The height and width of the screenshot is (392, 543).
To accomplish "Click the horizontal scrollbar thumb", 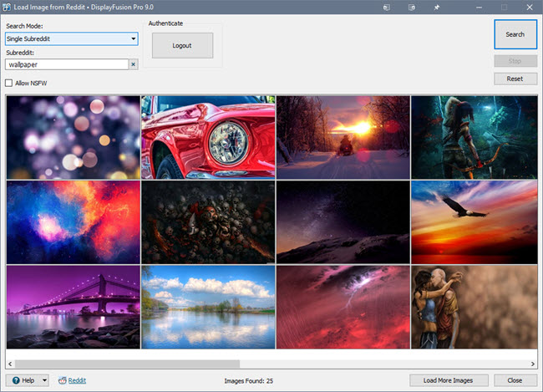I will [127, 364].
